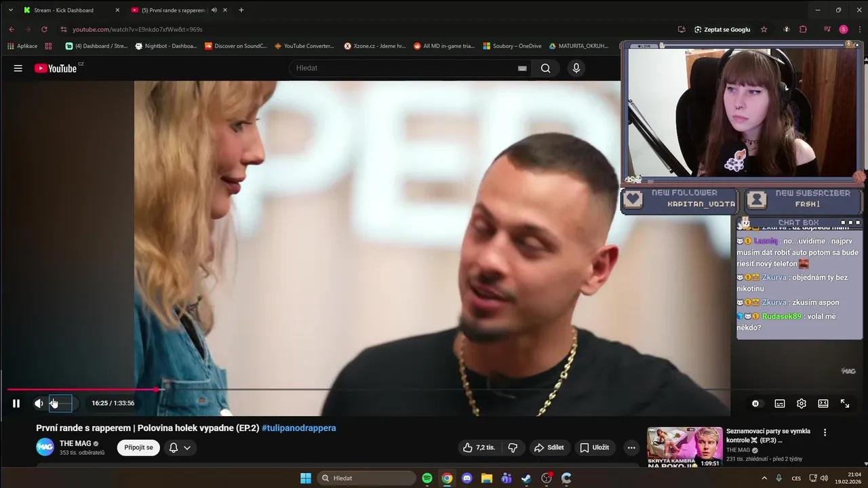Image resolution: width=868 pixels, height=488 pixels.
Task: Start voice search with microphone icon
Action: [576, 68]
